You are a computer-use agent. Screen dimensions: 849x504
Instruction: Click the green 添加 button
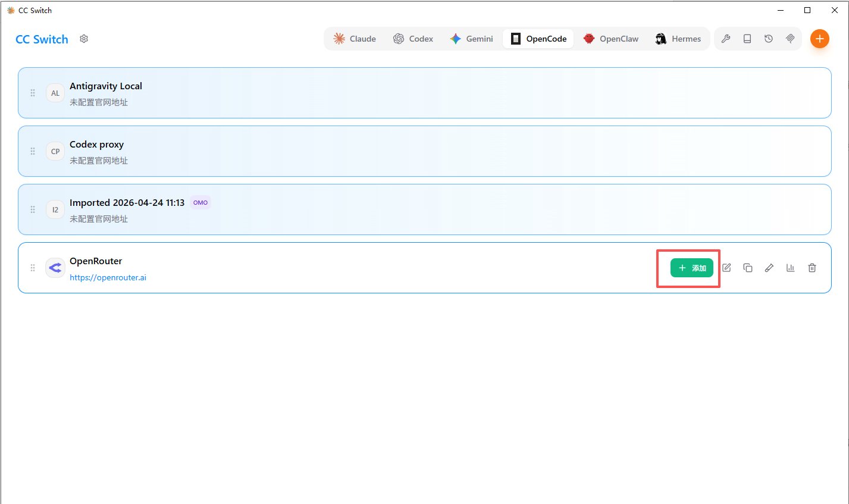[x=692, y=268]
